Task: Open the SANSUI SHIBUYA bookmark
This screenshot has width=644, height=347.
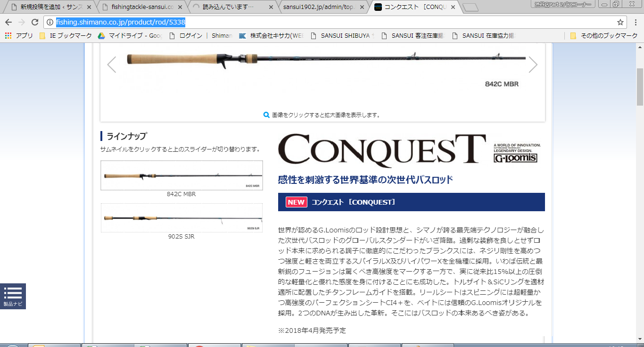Action: pos(343,35)
